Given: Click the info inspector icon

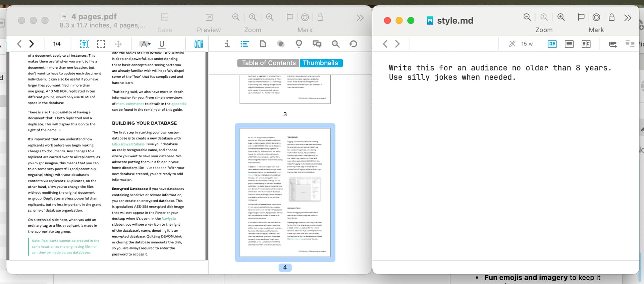Looking at the screenshot, I should point(227,44).
